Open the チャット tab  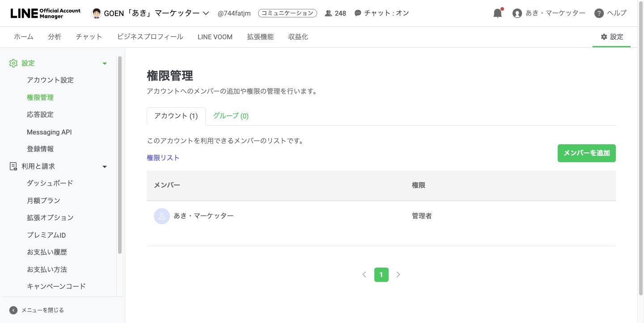(89, 37)
